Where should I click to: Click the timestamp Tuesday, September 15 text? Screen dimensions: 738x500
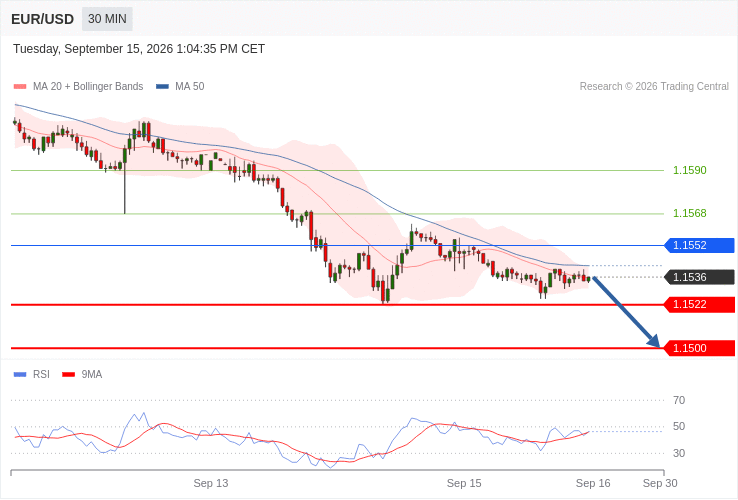[140, 49]
